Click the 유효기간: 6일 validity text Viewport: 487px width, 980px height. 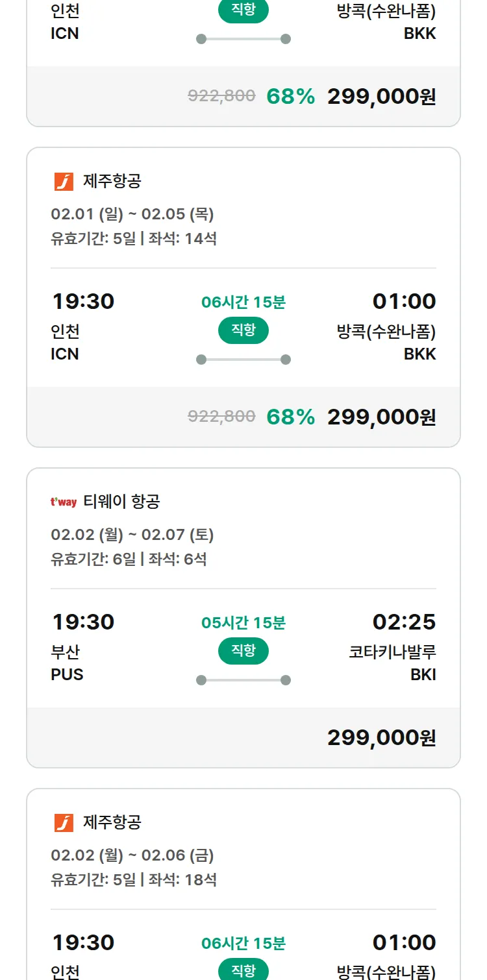(x=94, y=559)
